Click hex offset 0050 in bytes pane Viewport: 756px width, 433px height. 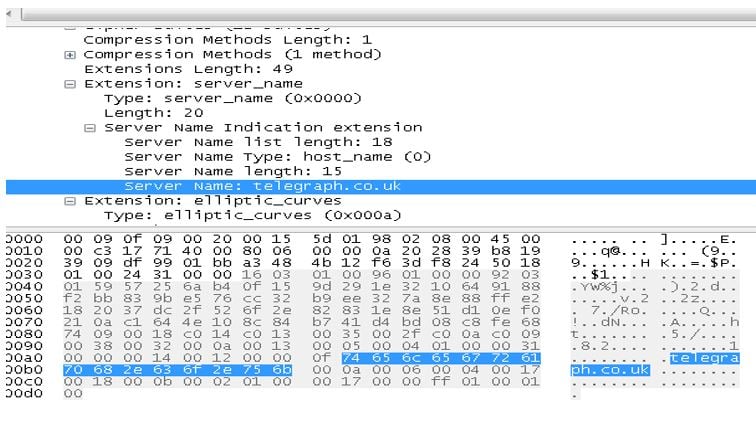pos(24,298)
